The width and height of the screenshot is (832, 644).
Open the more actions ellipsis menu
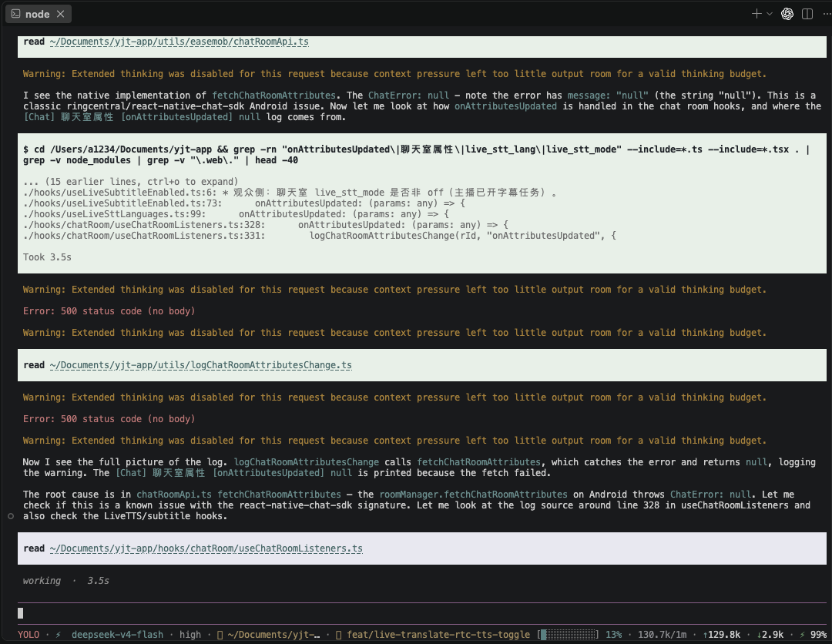[x=826, y=14]
